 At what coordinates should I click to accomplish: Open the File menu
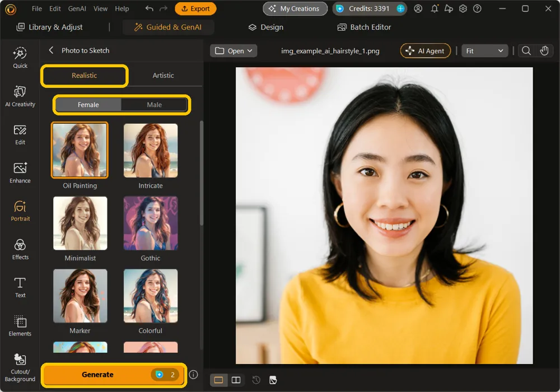(x=37, y=8)
